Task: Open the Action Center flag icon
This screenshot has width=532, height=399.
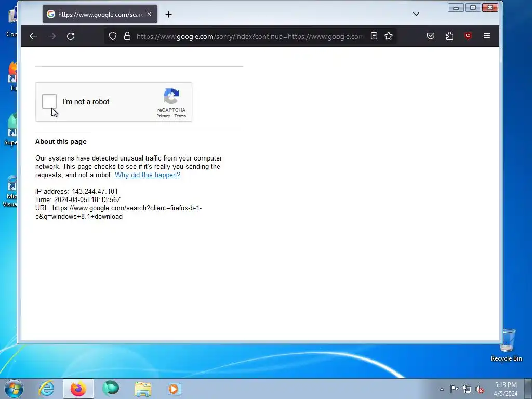Action: pos(454,389)
